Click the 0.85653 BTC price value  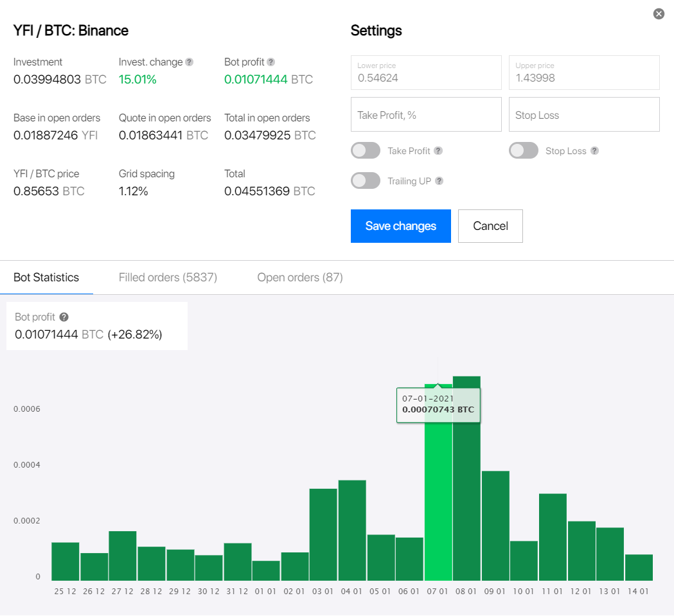pyautogui.click(x=49, y=191)
